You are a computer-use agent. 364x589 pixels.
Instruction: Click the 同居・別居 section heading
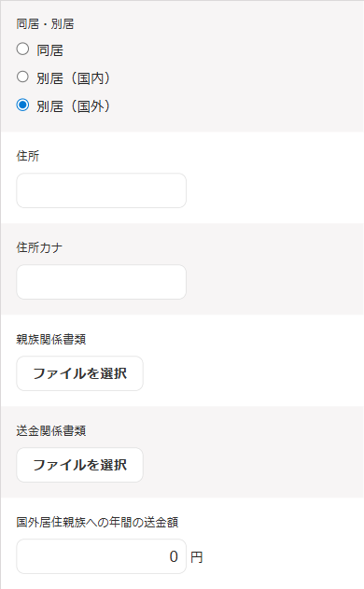(45, 24)
